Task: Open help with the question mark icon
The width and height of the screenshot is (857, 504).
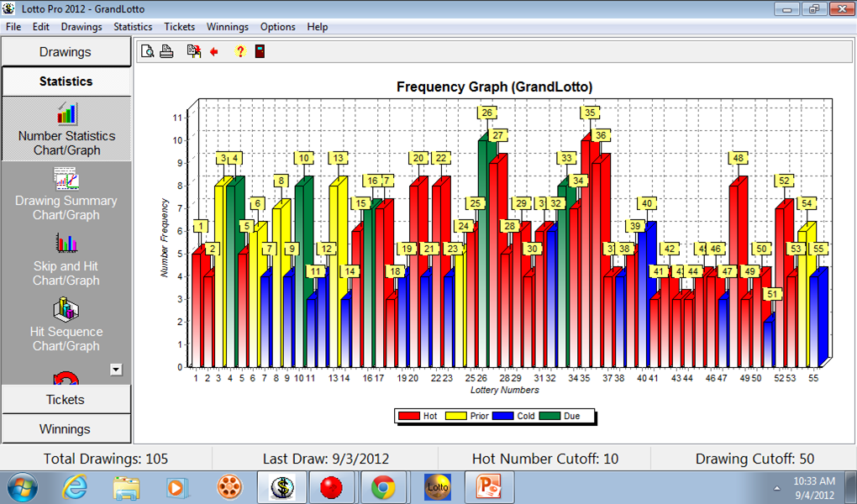Action: click(240, 51)
